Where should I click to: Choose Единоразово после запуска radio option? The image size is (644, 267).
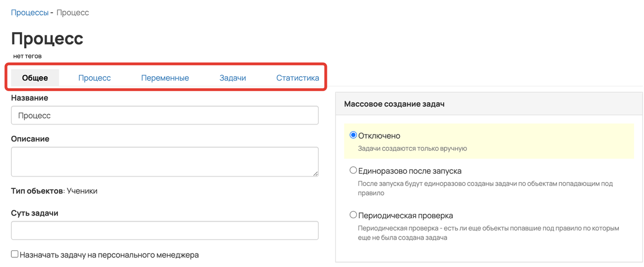point(353,170)
